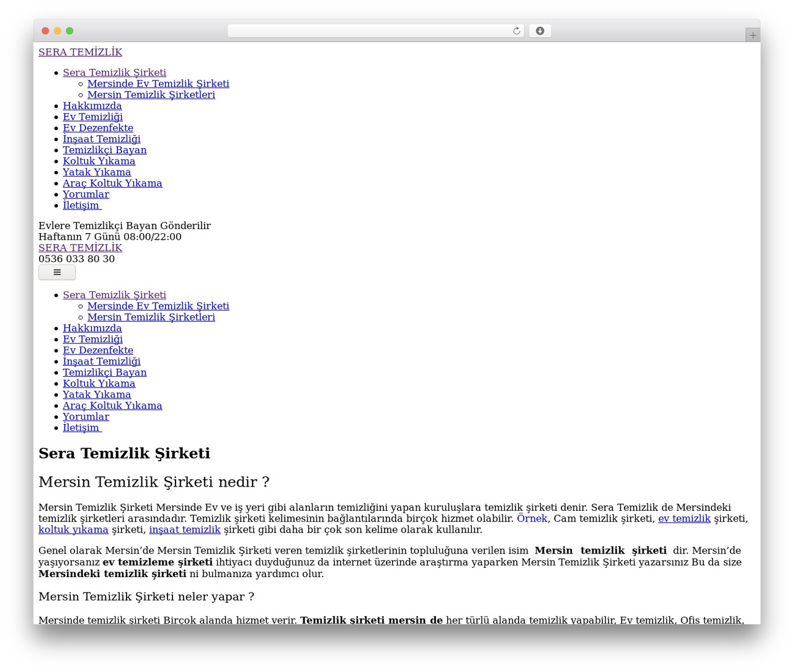Screen dimensions: 794x672
Task: Open the SERA TEMİZLİK link above the phone number
Action: click(80, 248)
